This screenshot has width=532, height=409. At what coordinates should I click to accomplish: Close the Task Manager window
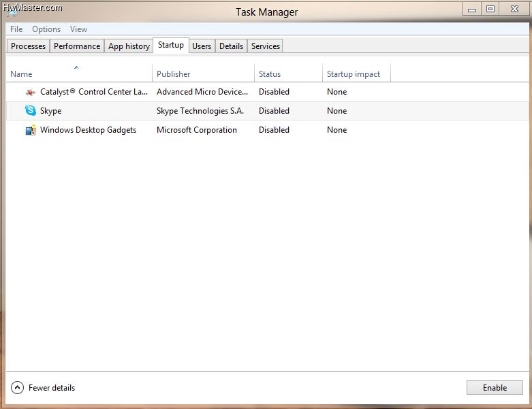click(x=514, y=9)
